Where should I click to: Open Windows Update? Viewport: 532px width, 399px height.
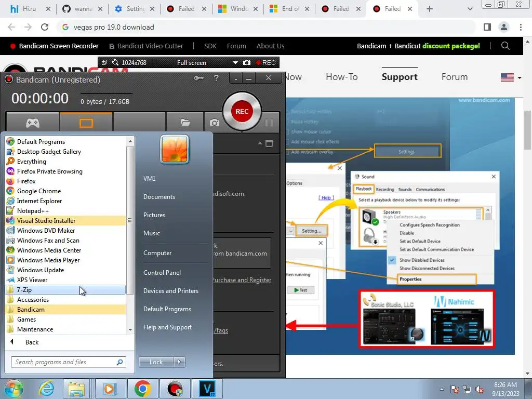66,270
